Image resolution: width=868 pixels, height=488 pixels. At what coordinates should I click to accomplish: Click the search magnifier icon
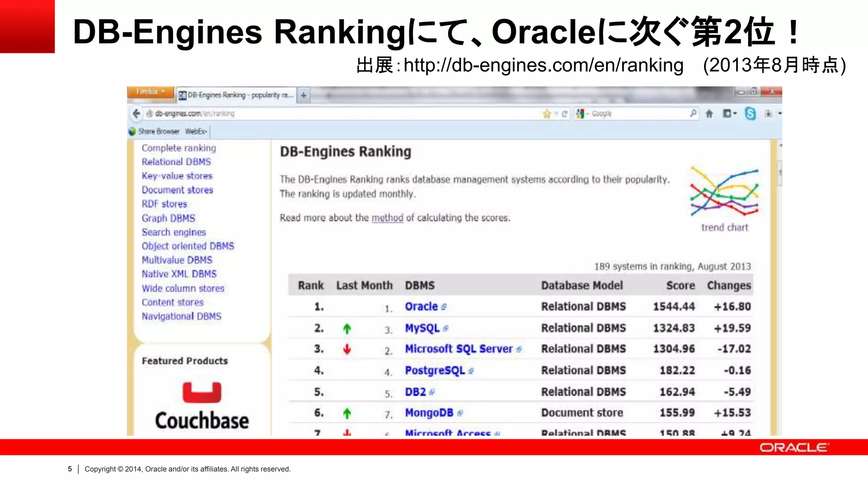point(693,113)
